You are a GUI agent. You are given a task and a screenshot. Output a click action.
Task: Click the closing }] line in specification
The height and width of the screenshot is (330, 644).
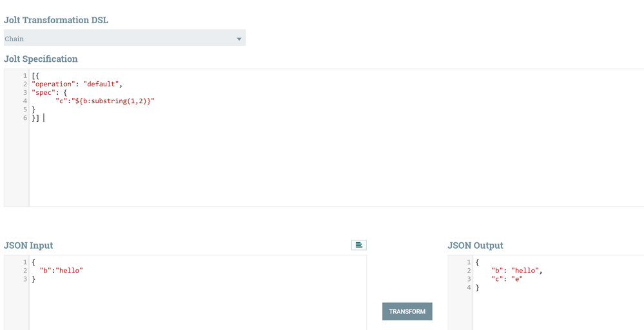35,118
